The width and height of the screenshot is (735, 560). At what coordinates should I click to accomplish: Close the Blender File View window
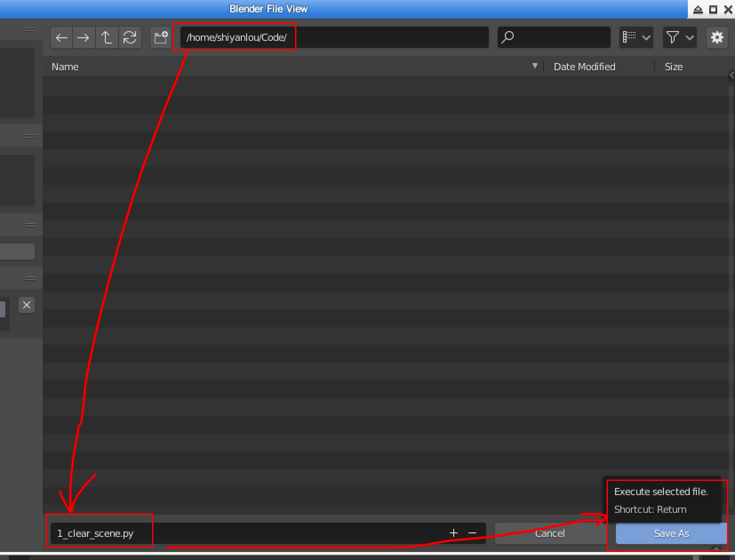coord(728,9)
